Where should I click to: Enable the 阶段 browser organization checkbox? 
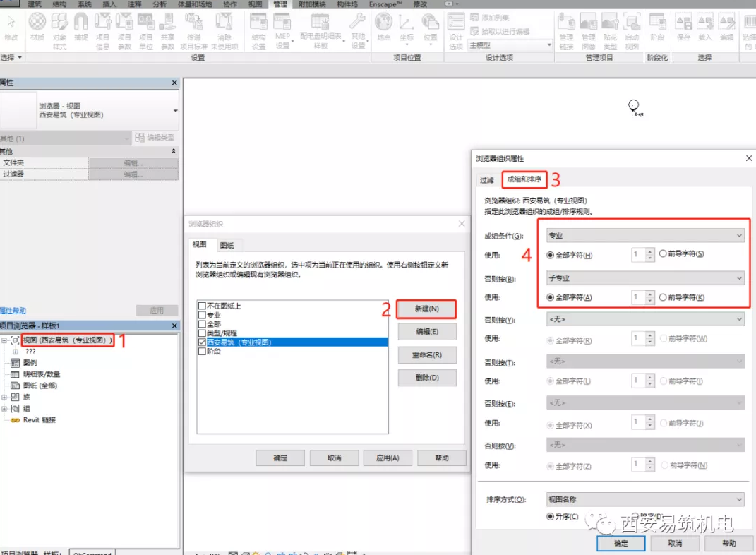tap(203, 351)
